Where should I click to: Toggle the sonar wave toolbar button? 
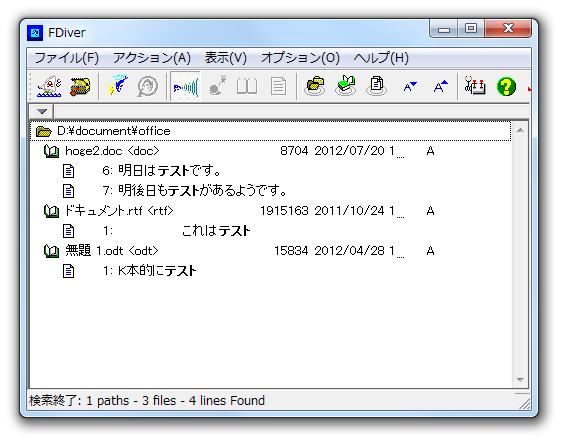tap(185, 87)
